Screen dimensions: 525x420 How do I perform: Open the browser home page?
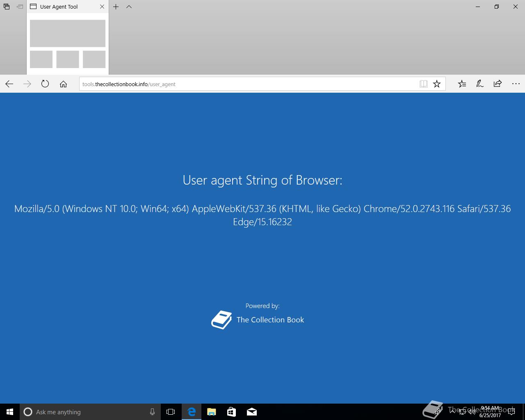pos(63,84)
